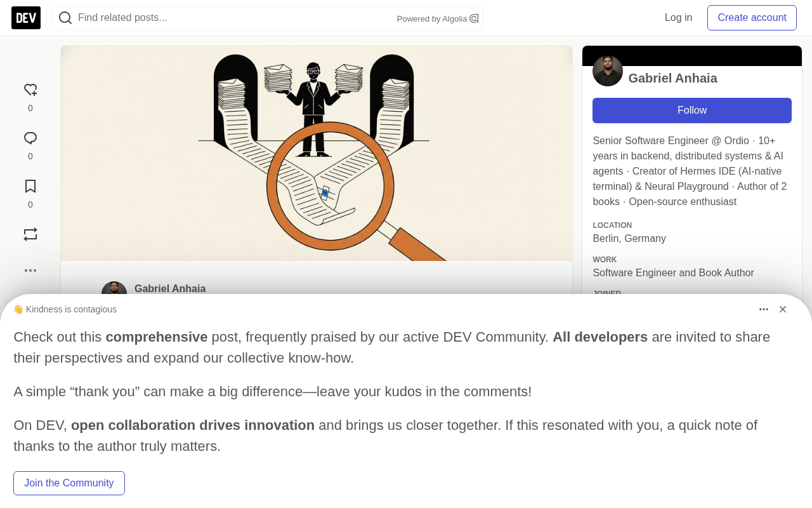Follow Gabriel Anhaia

pyautogui.click(x=692, y=110)
